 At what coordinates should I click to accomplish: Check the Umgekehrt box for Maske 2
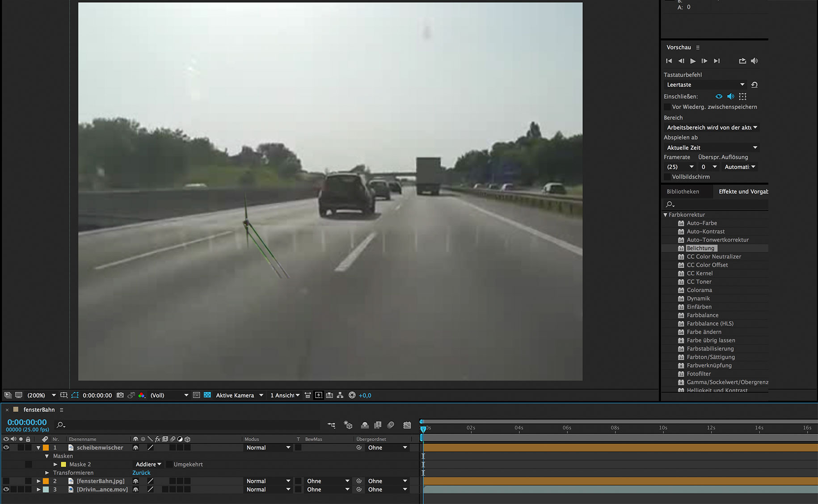click(169, 465)
